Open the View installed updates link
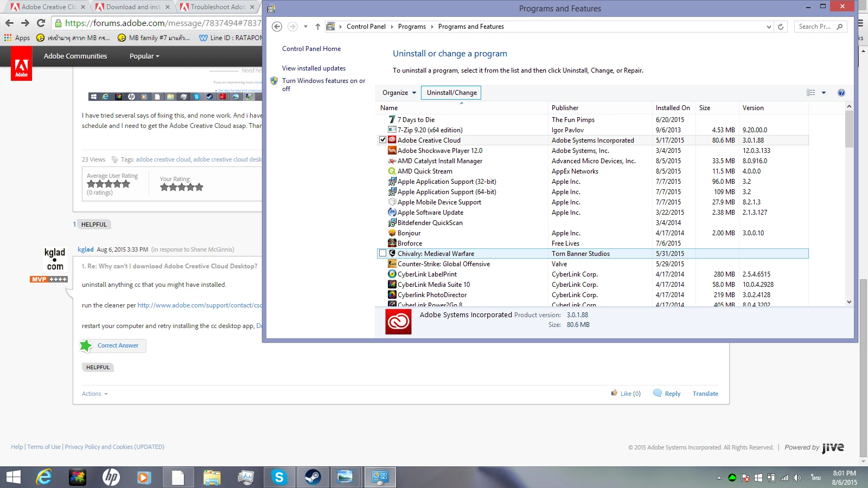 tap(314, 68)
